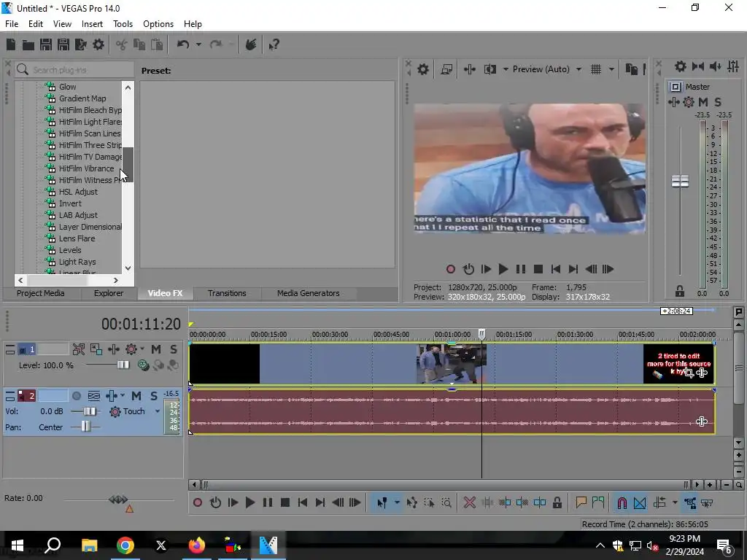Open Touch automation mode dropdown on track 2

(158, 411)
